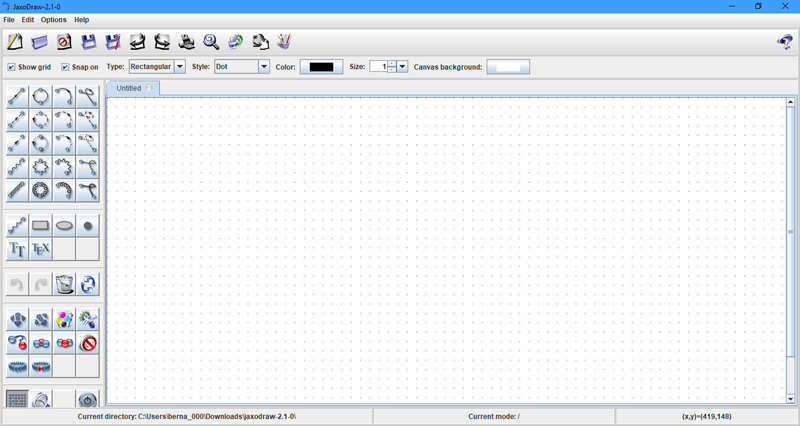The height and width of the screenshot is (426, 800).
Task: Expand the grid Style dropdown
Action: coord(264,67)
